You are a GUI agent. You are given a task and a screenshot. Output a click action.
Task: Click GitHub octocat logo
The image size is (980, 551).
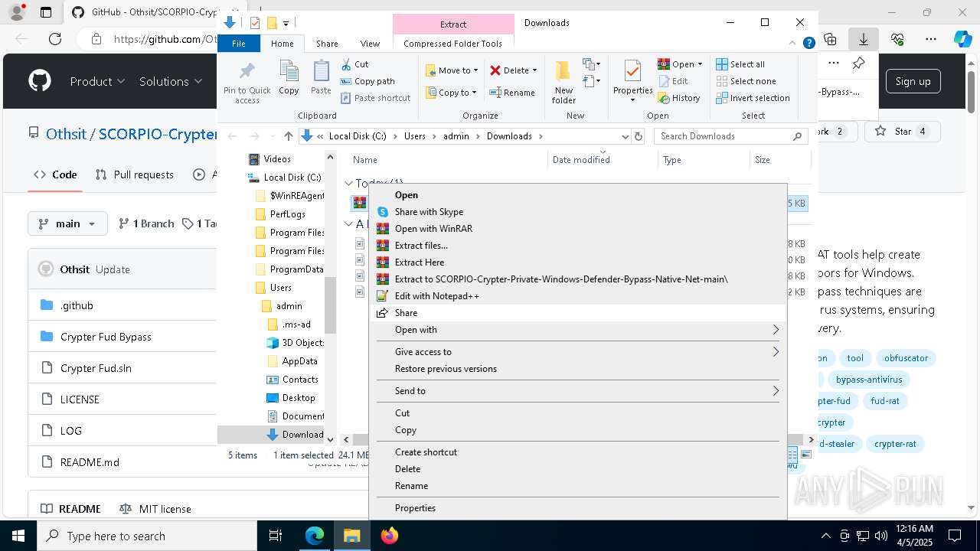pyautogui.click(x=40, y=81)
